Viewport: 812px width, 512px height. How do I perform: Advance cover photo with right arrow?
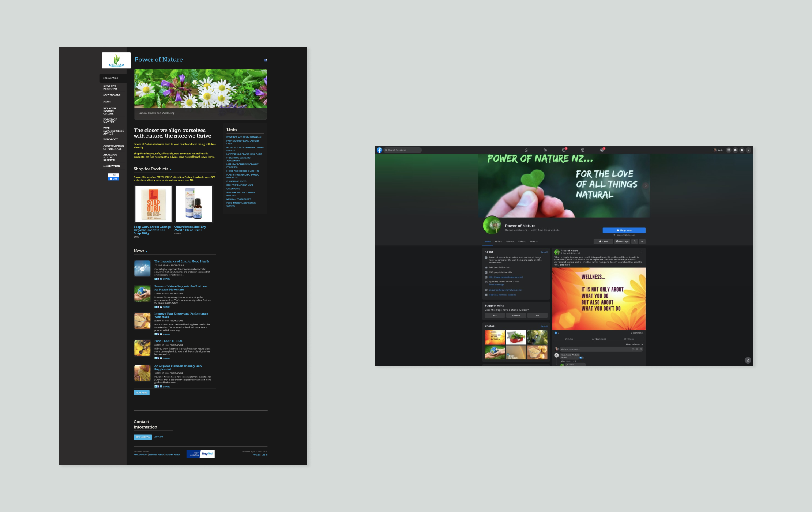646,186
